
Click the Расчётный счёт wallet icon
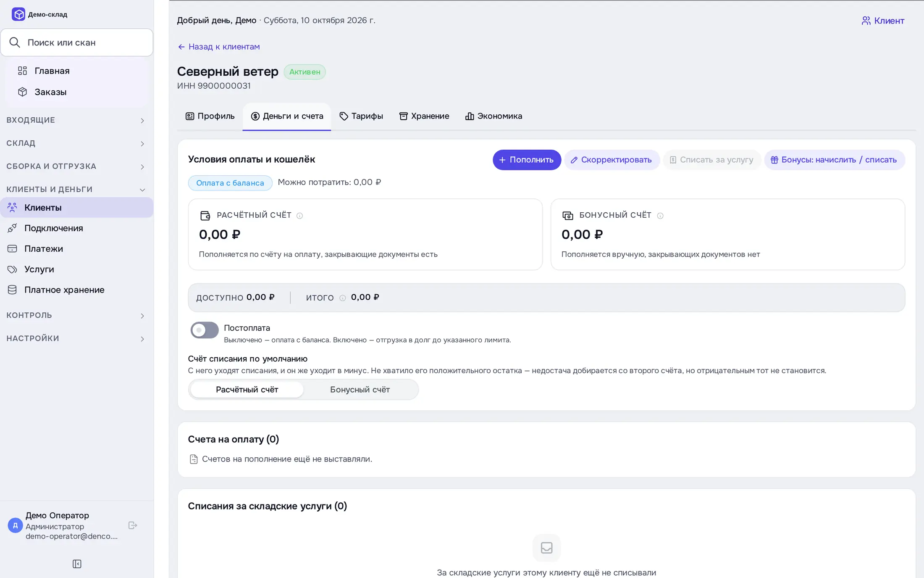205,216
